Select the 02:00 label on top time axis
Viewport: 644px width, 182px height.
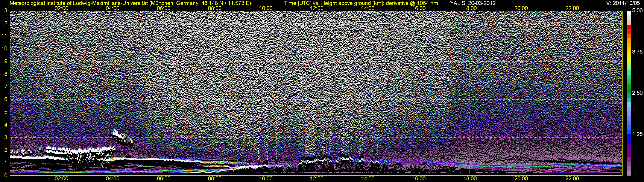click(x=61, y=8)
